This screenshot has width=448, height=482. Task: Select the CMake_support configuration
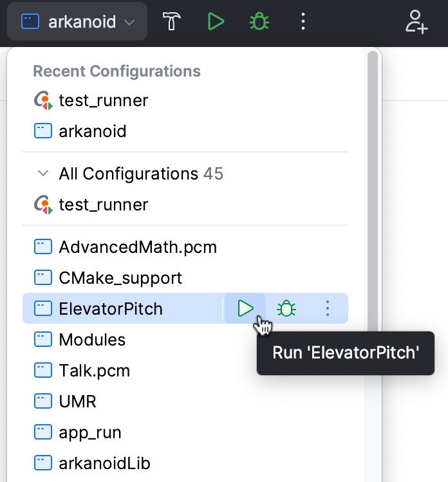point(120,278)
